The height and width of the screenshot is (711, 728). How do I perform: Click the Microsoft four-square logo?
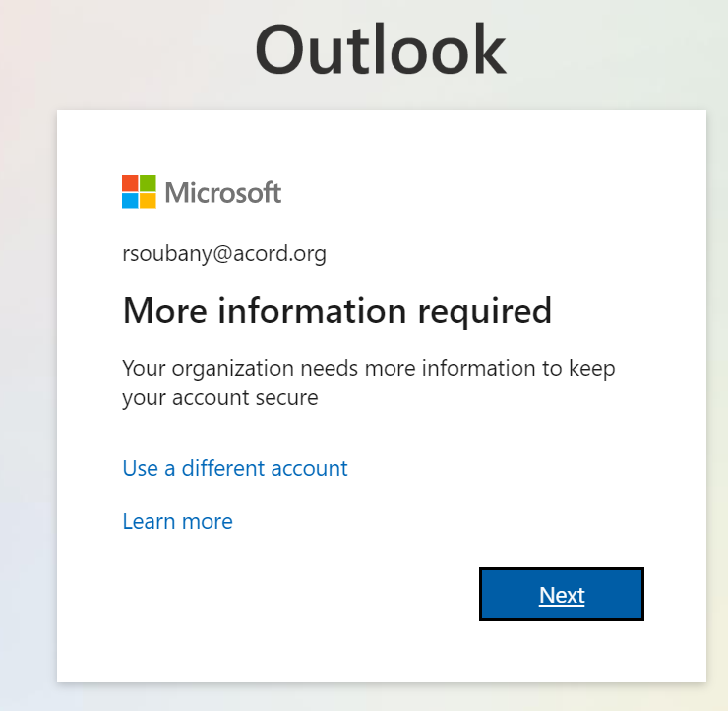click(x=139, y=192)
